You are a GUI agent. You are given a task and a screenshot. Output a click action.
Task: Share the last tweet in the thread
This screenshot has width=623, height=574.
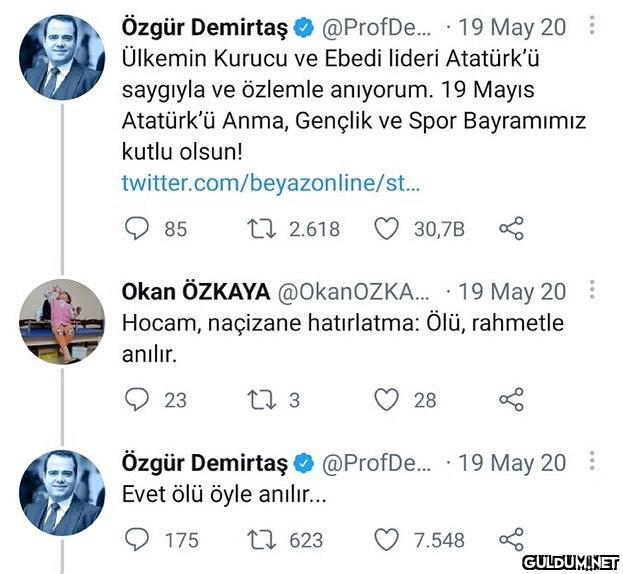click(511, 540)
